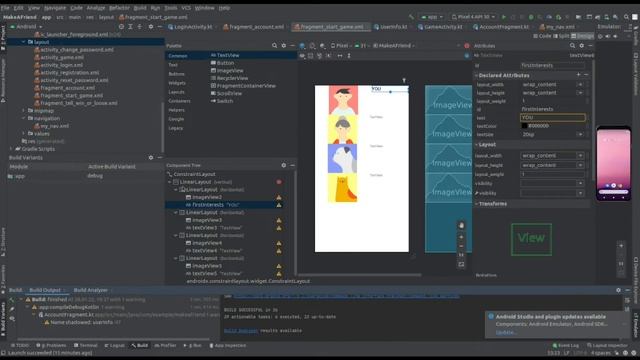Open the Android project view dropdown
This screenshot has width=640, height=360.
[26, 27]
